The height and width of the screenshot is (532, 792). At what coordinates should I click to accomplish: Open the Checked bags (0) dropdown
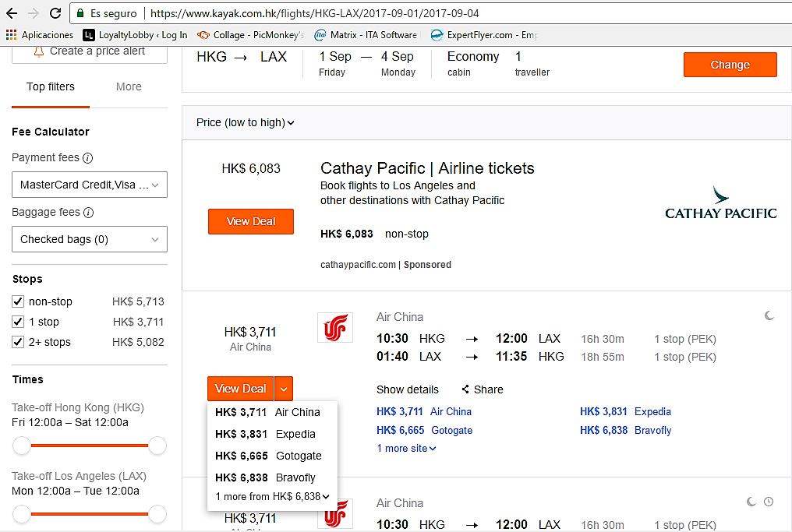coord(90,239)
